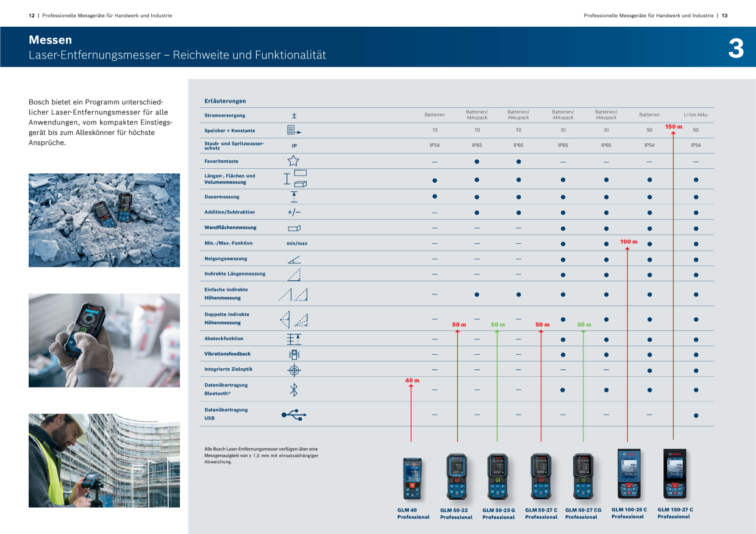
Task: Click the photo of devices on rubble
Action: pyautogui.click(x=104, y=220)
